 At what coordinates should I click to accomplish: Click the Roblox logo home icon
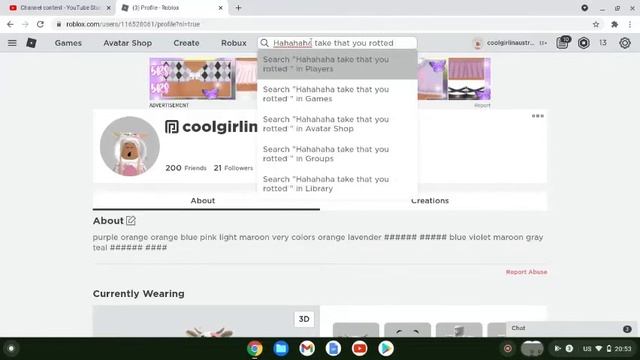31,43
